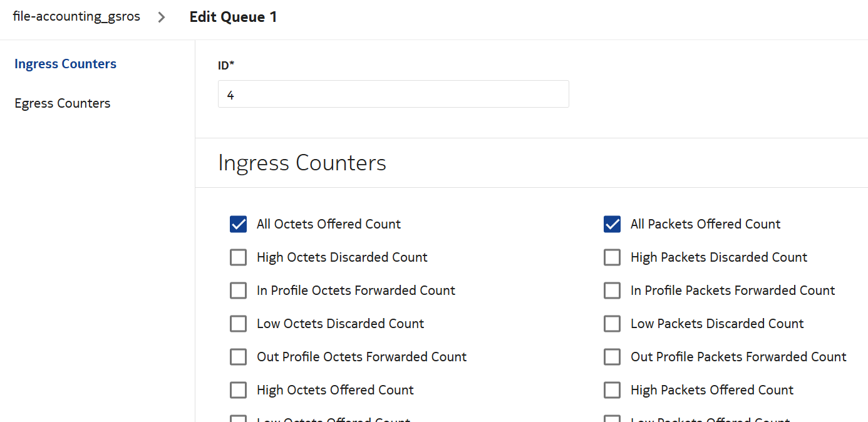Enable High Packets Discarded Count
Viewport: 868px width, 422px height.
tap(612, 257)
